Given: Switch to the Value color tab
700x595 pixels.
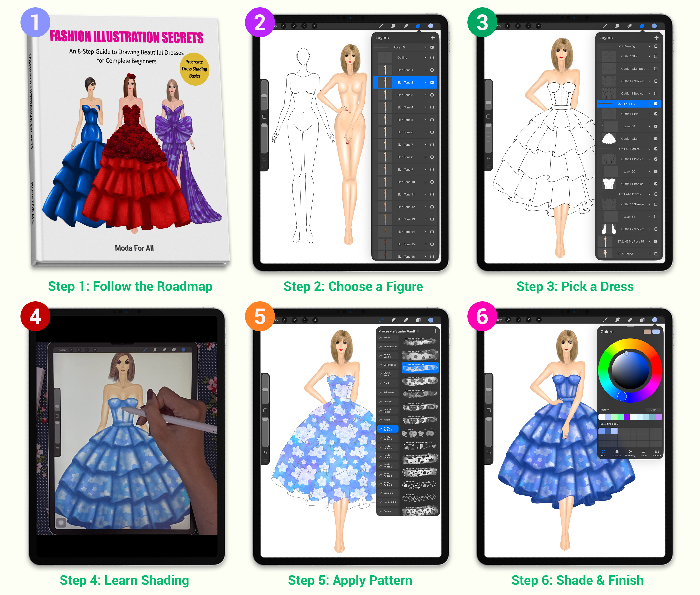Looking at the screenshot, I should [644, 453].
